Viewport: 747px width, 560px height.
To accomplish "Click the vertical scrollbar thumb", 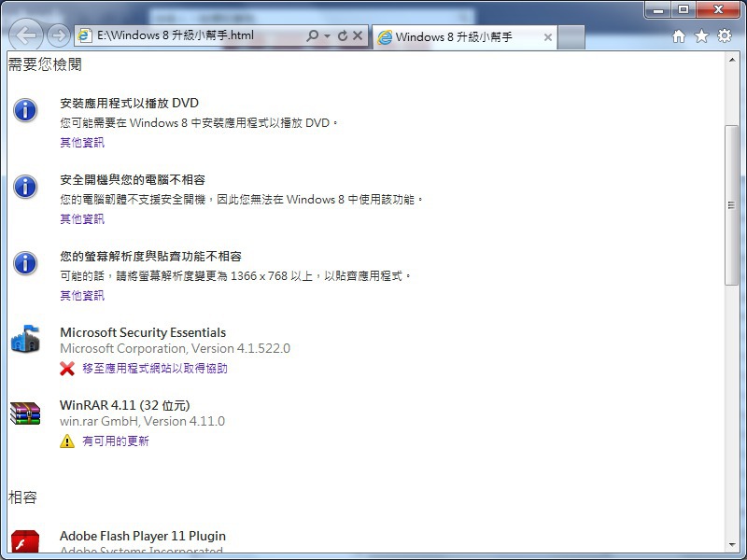I will (731, 205).
